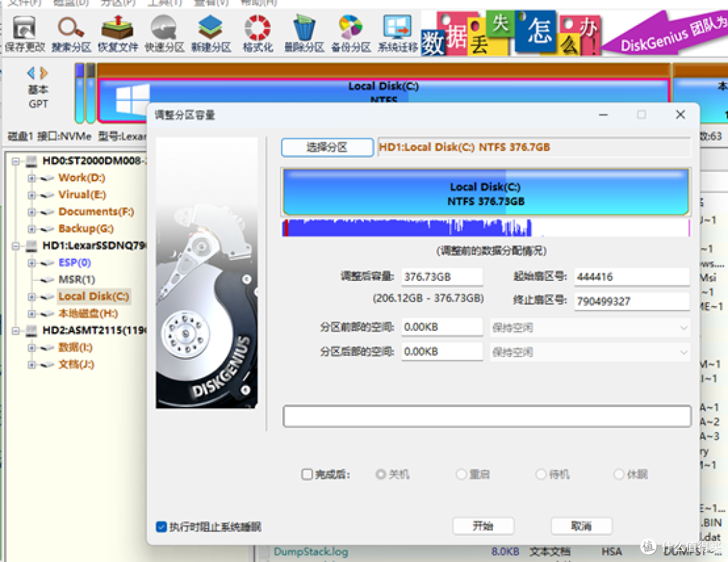Click the Cancel (取消) button

581,526
